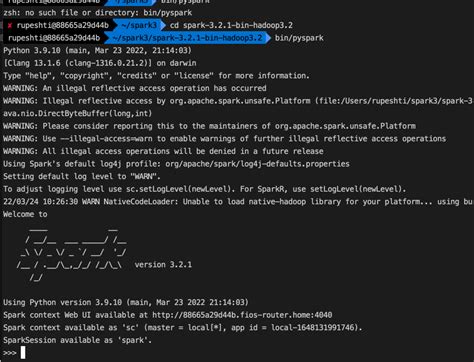Open the Spark Web UI URL on port 4040
Screen dimensions: 474x362
pos(242,315)
